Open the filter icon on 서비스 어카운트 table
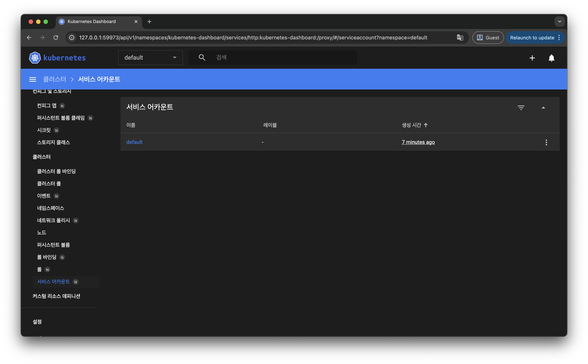 pyautogui.click(x=521, y=107)
